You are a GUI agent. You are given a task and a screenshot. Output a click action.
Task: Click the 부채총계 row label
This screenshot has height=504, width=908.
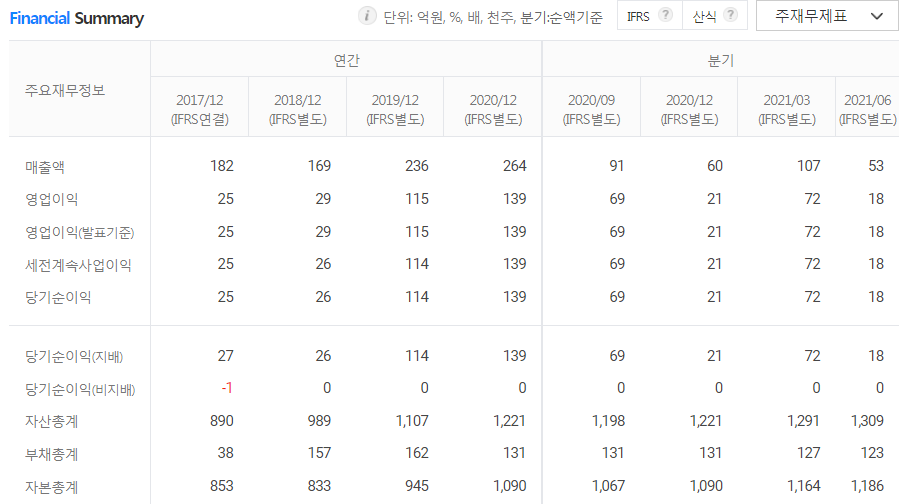click(x=52, y=454)
